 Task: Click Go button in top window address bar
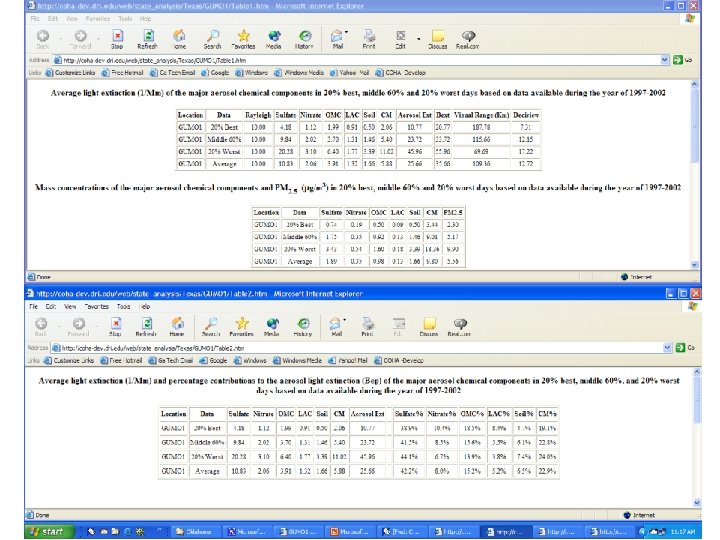[682, 60]
